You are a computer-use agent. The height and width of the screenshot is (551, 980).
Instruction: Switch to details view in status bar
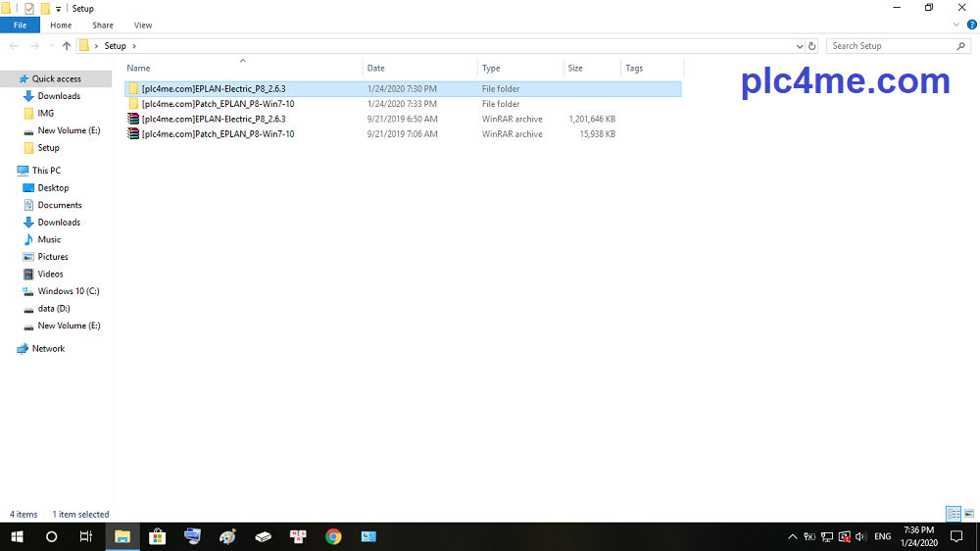[x=954, y=514]
